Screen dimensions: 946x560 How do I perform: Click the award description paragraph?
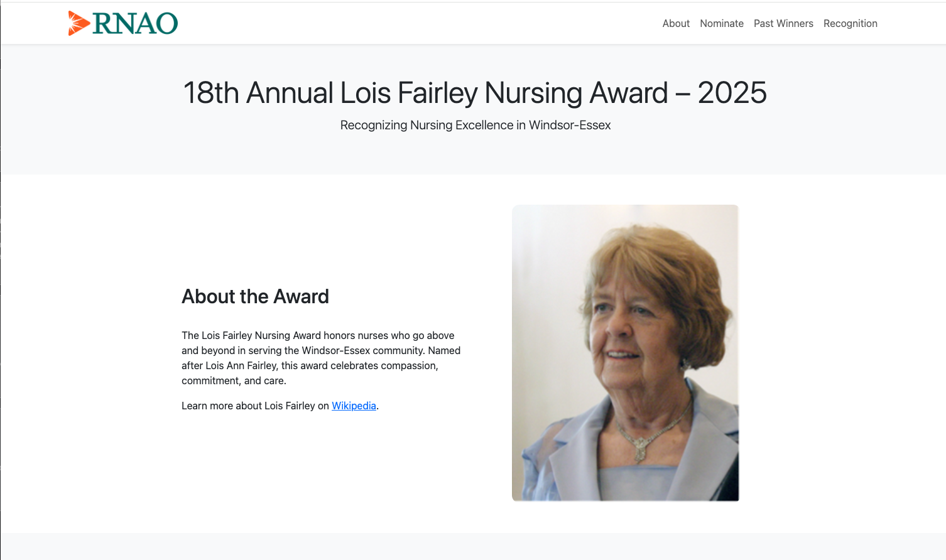(x=320, y=358)
